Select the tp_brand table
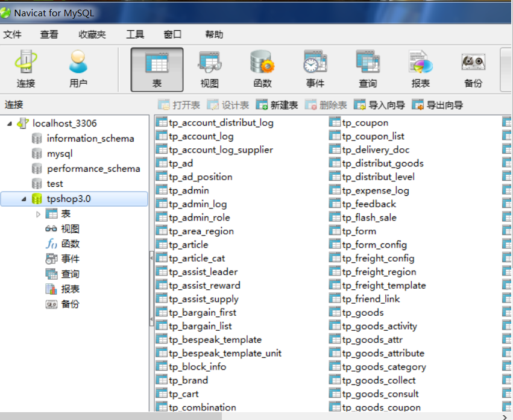 click(x=189, y=380)
